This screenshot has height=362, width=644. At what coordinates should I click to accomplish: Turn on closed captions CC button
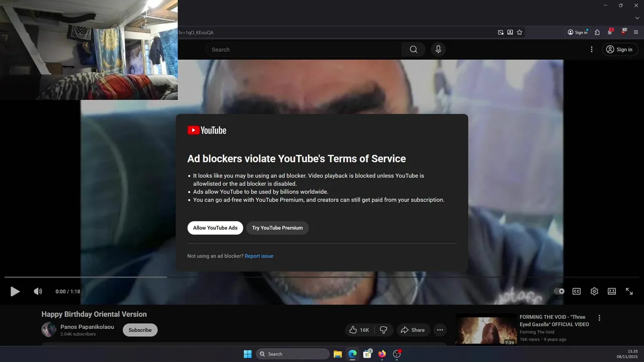577,291
